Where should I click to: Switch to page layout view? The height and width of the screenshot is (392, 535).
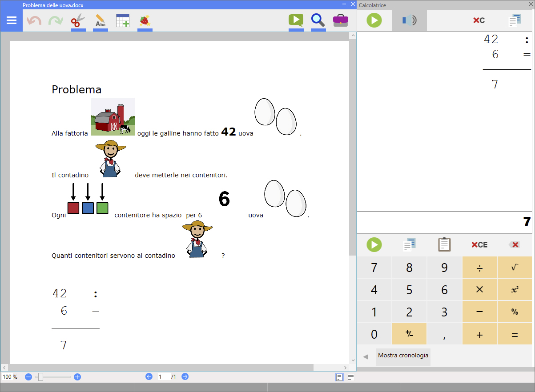pos(339,377)
